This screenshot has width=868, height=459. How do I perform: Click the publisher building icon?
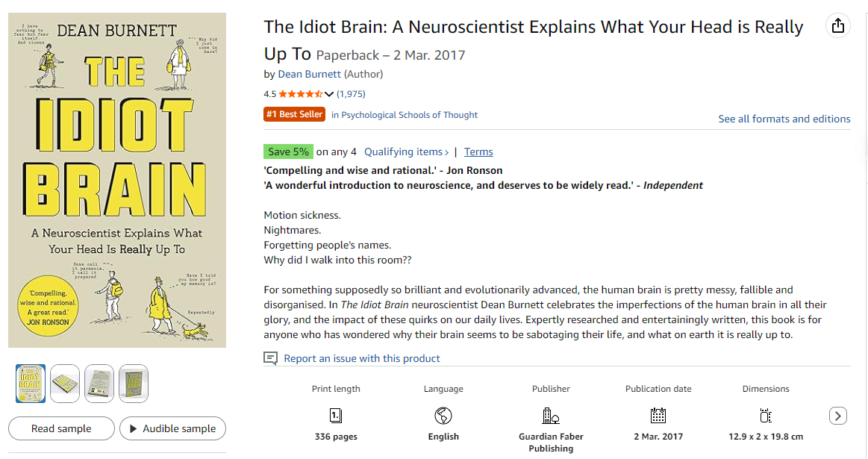pyautogui.click(x=551, y=416)
